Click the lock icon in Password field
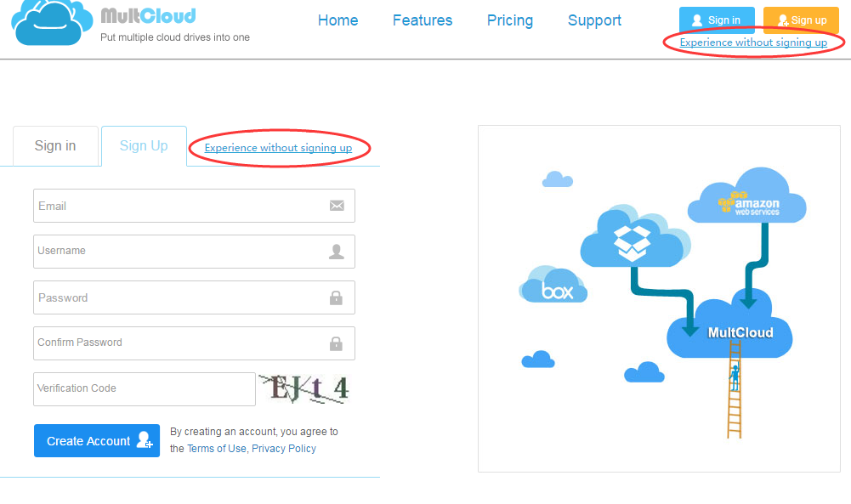This screenshot has width=851, height=504. (x=336, y=297)
